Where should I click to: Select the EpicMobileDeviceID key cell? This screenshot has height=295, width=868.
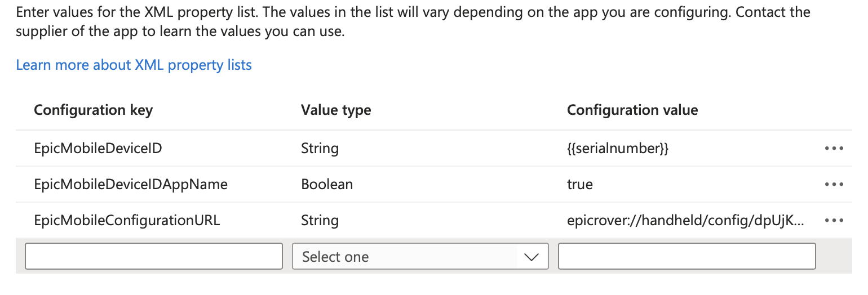98,149
